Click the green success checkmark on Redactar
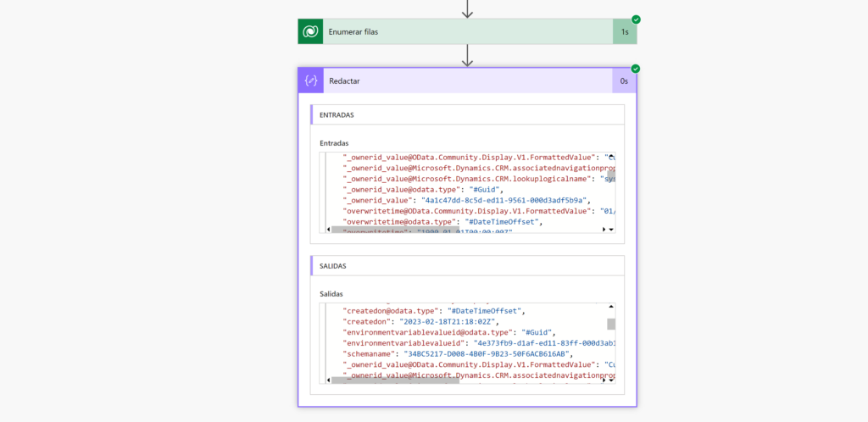This screenshot has width=868, height=422. [636, 69]
